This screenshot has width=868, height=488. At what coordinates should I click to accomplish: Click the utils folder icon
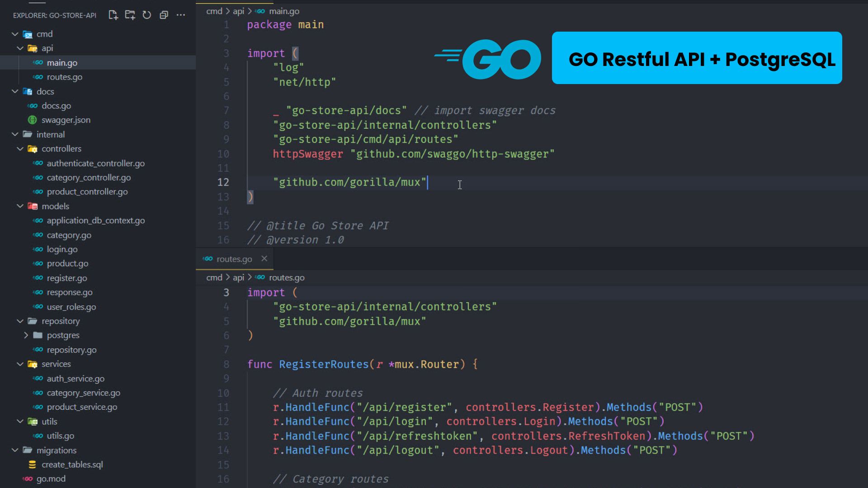[x=33, y=422]
